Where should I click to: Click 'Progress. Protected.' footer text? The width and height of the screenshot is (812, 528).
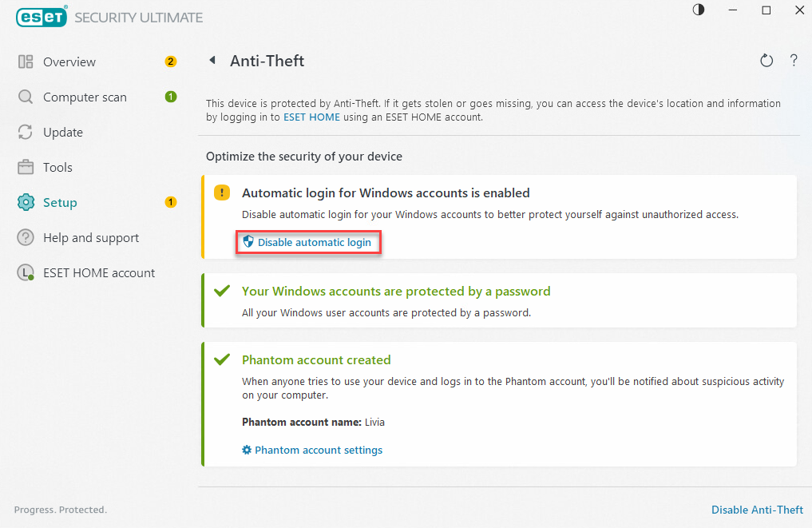point(61,510)
